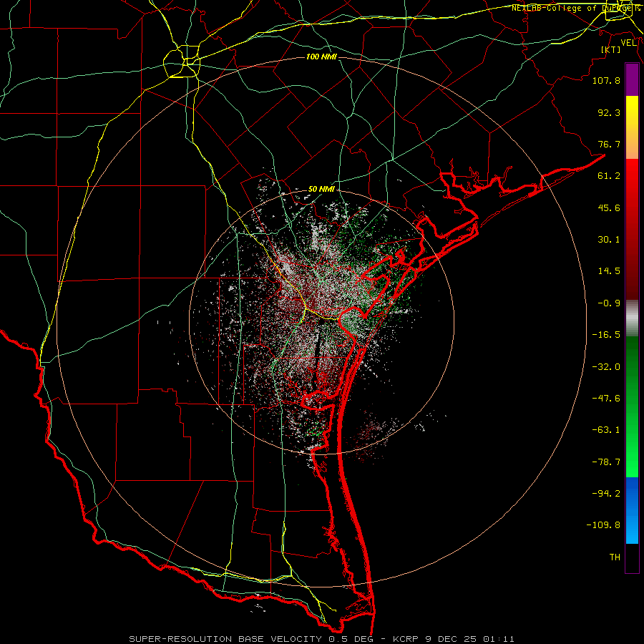
Task: Click the 92.3 legend value
Action: click(x=609, y=112)
